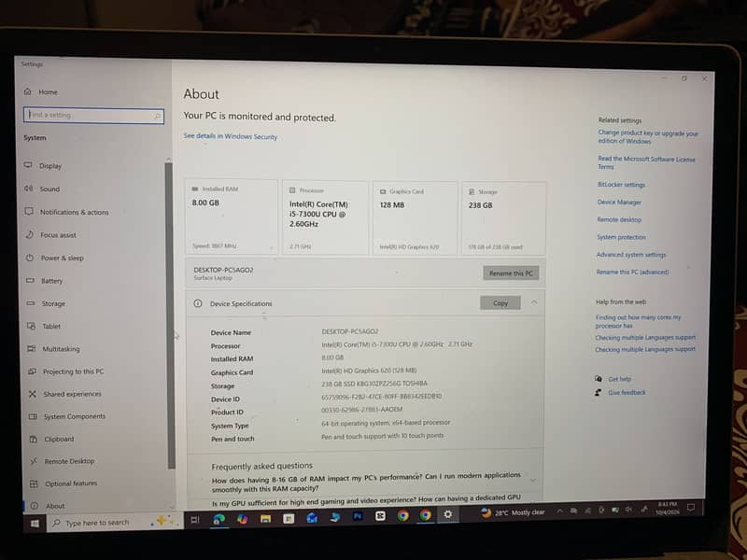Click the sidebar vertical scrollbar
Screen dimensions: 747x560
pyautogui.click(x=170, y=315)
